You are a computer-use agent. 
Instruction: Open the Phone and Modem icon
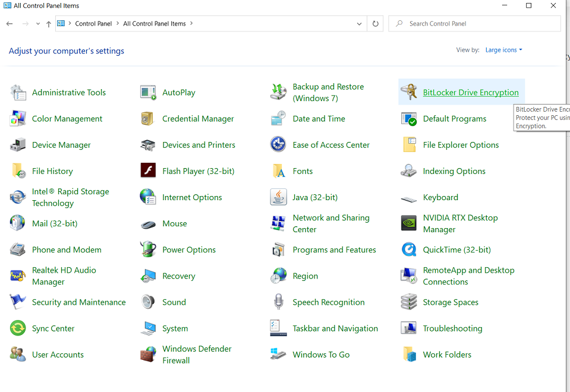pos(18,250)
